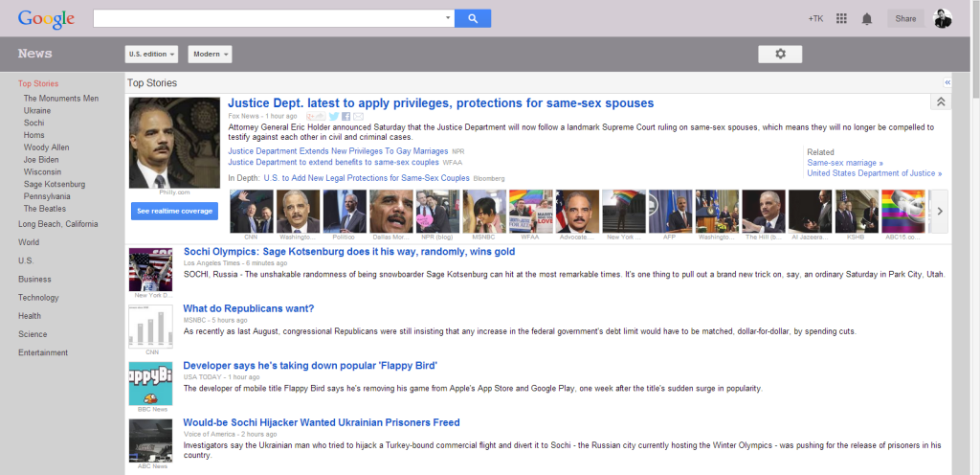Screen dimensions: 980x475
Task: Open the Sage Kotsenburg sidebar topic
Action: click(x=55, y=185)
